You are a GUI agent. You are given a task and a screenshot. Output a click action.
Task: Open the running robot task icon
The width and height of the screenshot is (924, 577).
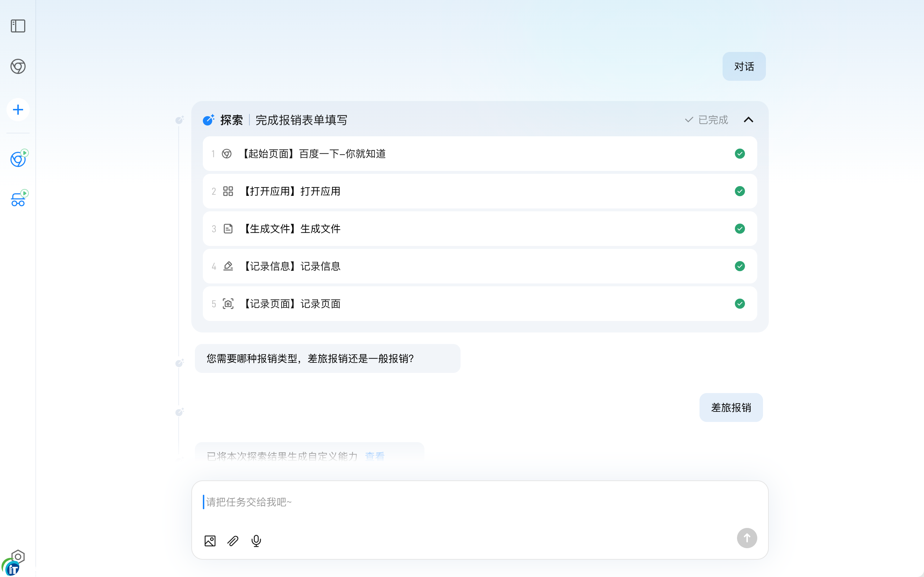[18, 199]
